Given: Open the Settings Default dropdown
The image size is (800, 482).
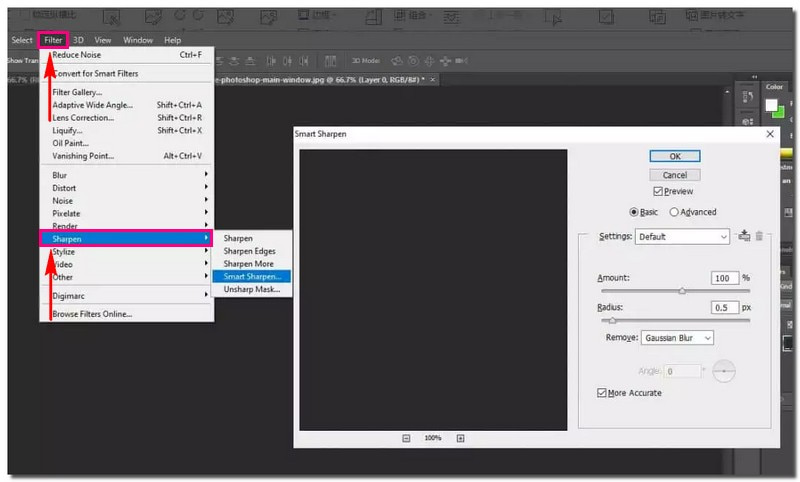Looking at the screenshot, I should point(683,237).
